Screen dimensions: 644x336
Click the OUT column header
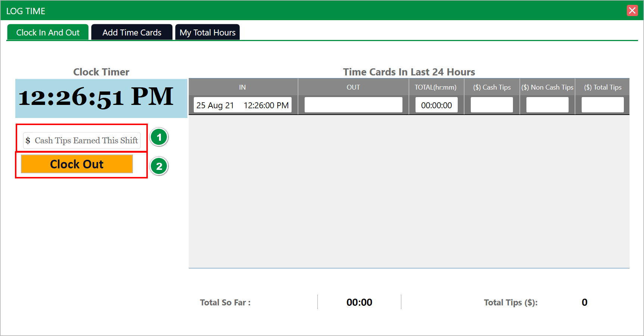coord(353,87)
